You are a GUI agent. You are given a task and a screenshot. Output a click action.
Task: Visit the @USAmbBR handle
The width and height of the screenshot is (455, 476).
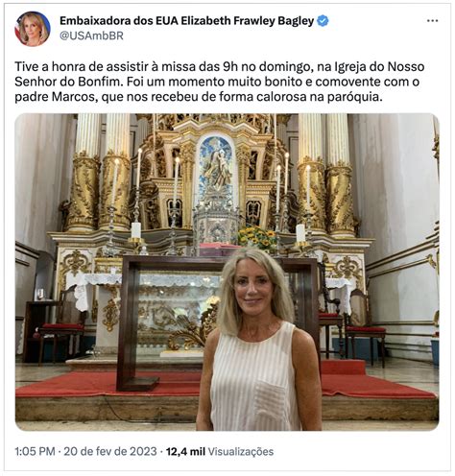pos(91,36)
